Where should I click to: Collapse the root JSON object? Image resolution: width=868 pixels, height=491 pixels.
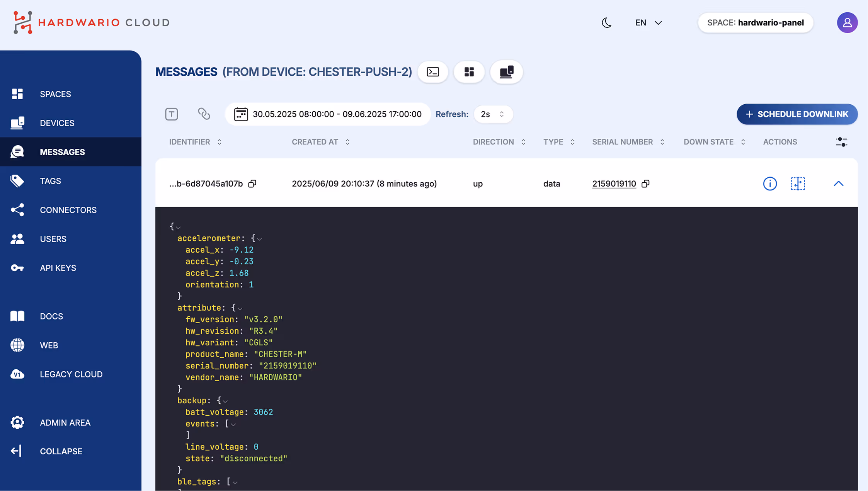click(178, 227)
